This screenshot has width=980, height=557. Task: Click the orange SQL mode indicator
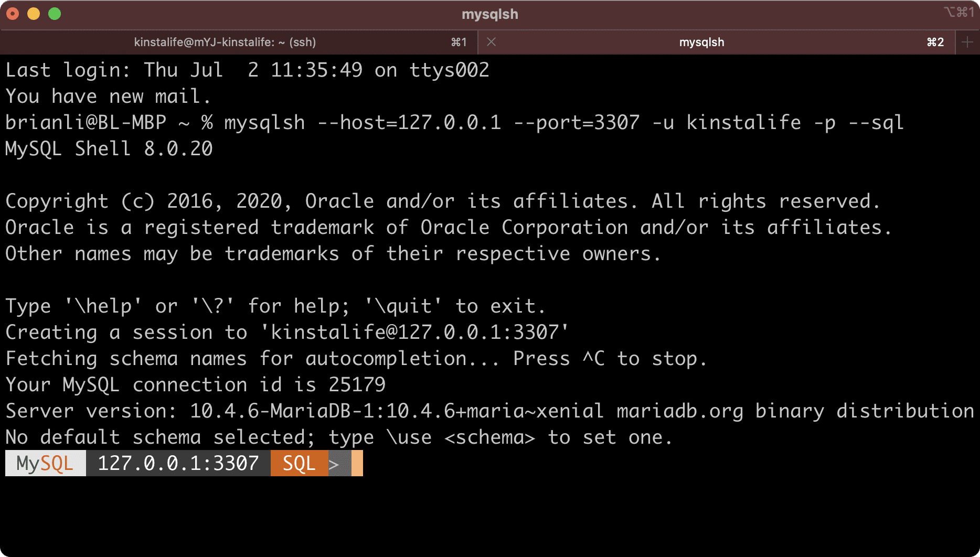point(299,463)
